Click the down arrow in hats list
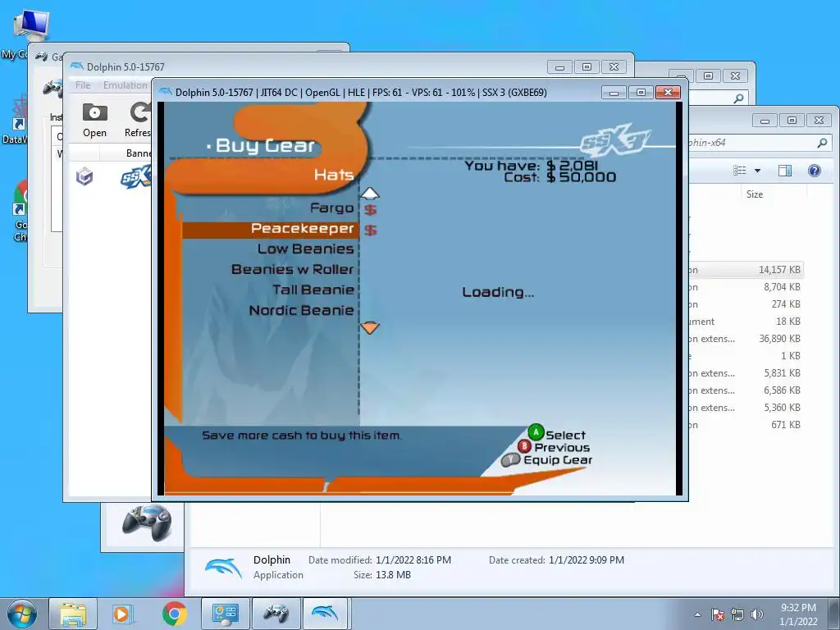 point(370,327)
